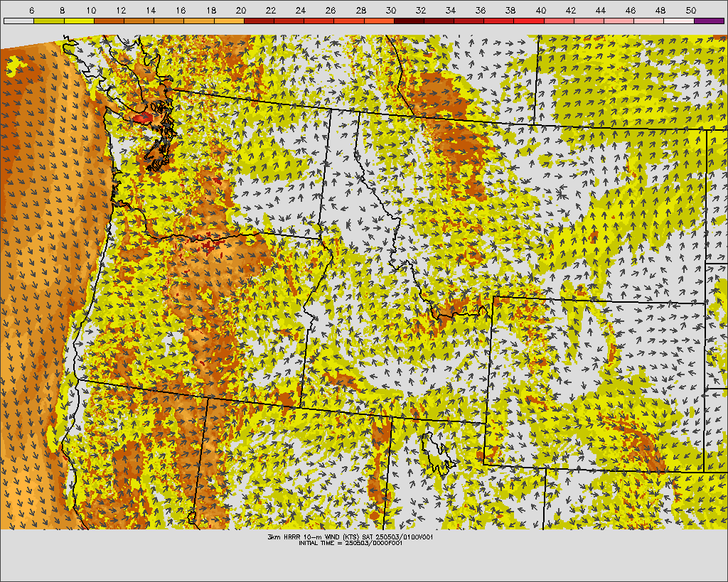Viewport: 728px width, 582px height.
Task: Select the legend value "12"
Action: point(121,11)
